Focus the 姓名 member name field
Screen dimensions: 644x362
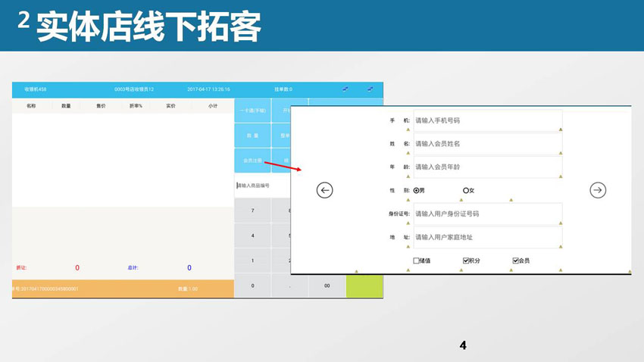487,144
